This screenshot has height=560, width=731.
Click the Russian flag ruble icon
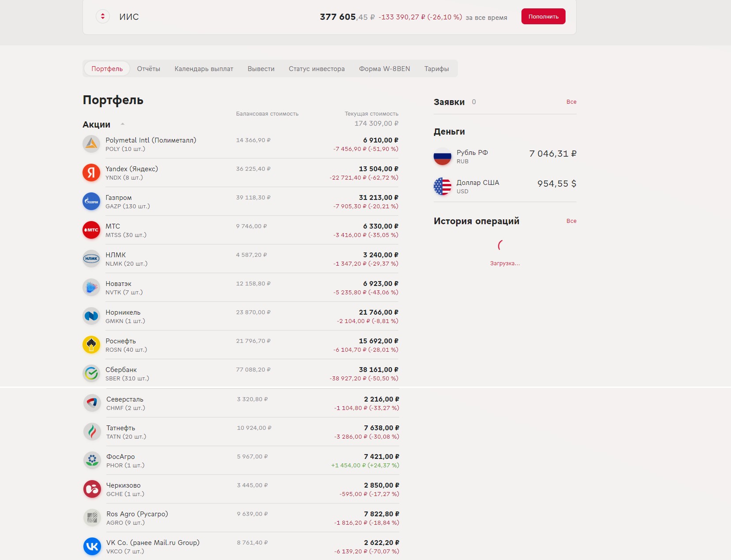pyautogui.click(x=442, y=156)
